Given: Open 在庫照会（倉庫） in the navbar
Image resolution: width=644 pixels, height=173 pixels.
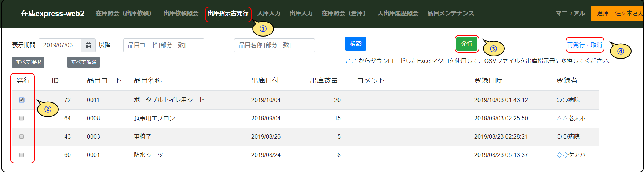Looking at the screenshot, I should tap(344, 14).
